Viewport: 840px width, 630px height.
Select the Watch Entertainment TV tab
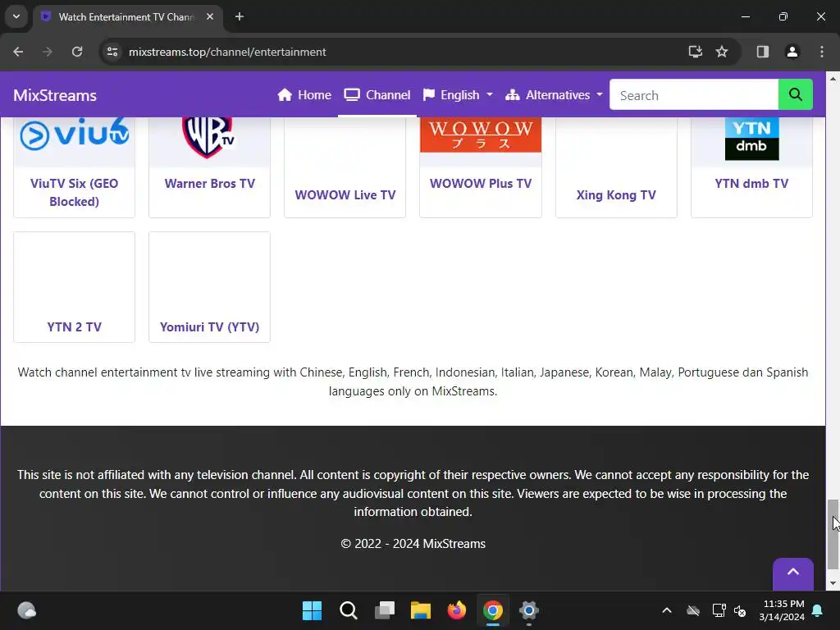pos(126,17)
